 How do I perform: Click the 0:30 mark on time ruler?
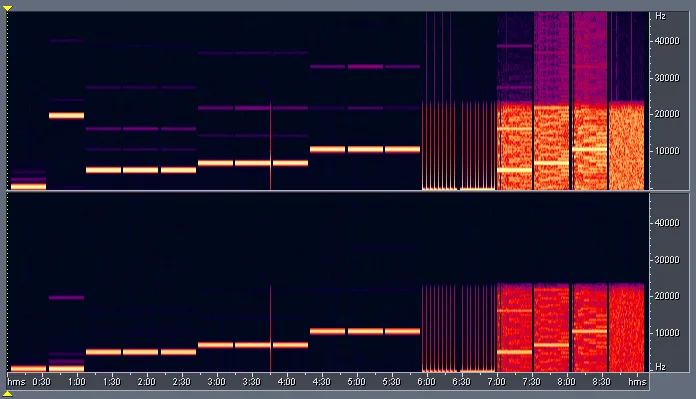coord(41,382)
